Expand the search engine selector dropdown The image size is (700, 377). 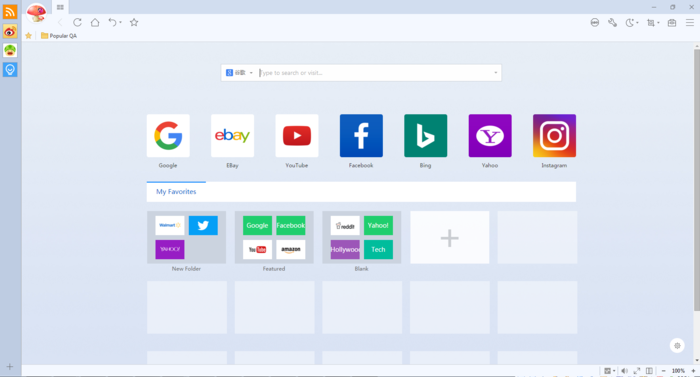240,73
